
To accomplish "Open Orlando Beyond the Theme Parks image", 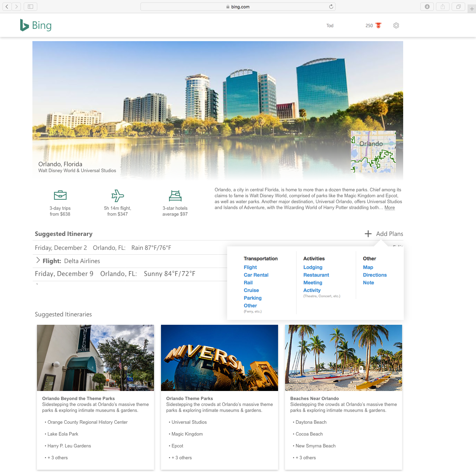I will coord(95,358).
